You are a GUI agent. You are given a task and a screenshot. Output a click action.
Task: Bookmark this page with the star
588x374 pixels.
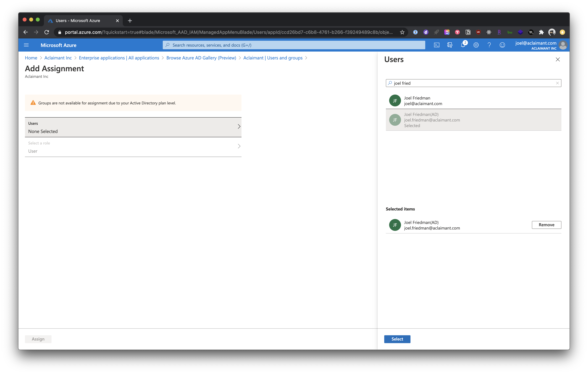tap(402, 32)
